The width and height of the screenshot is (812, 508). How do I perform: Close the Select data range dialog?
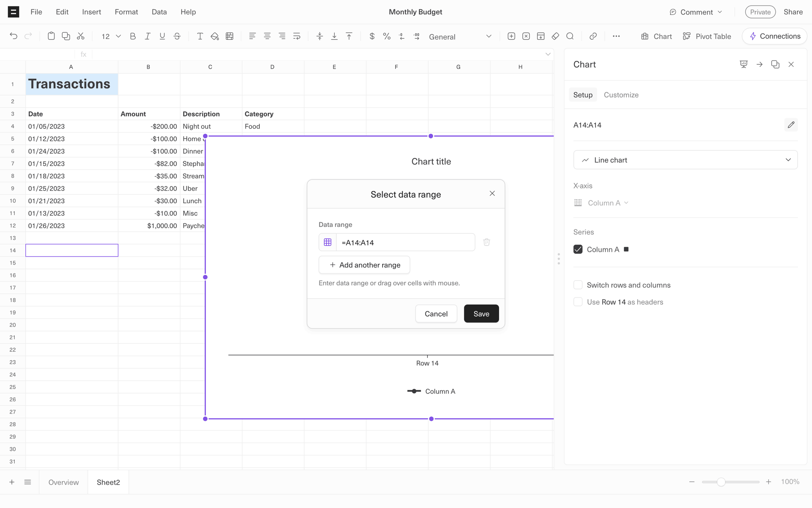492,193
